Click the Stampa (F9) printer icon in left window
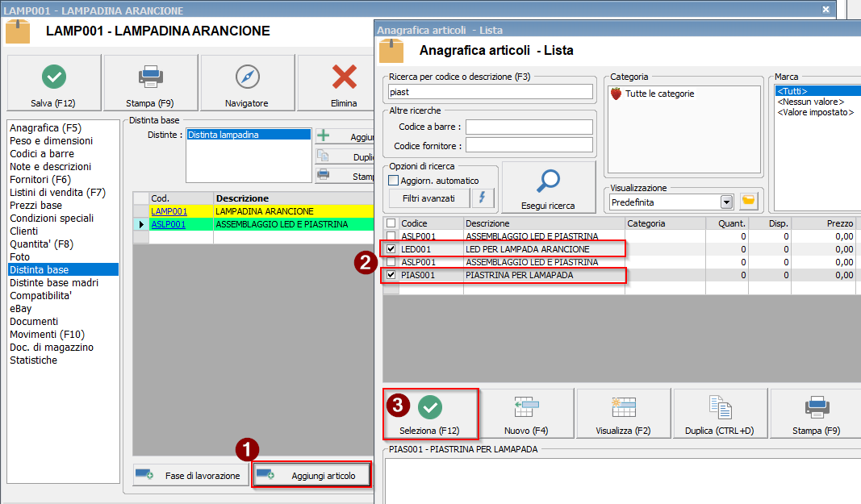The width and height of the screenshot is (861, 504). coord(150,77)
